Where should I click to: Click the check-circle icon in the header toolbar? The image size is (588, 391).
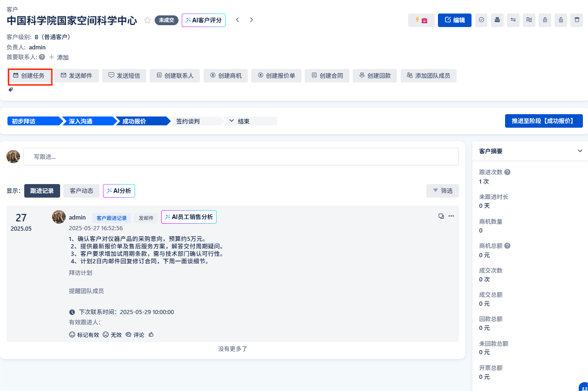(482, 20)
